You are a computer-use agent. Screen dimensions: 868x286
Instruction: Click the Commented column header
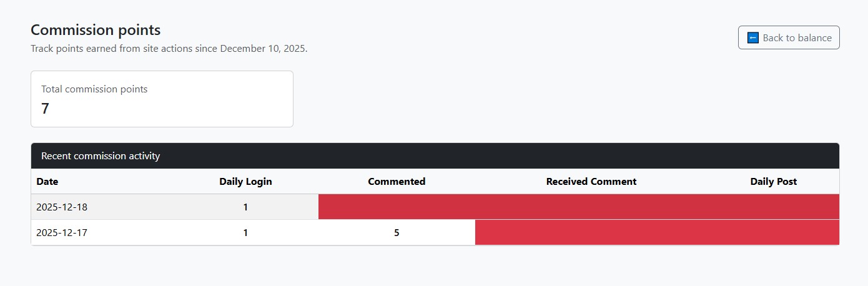tap(397, 182)
